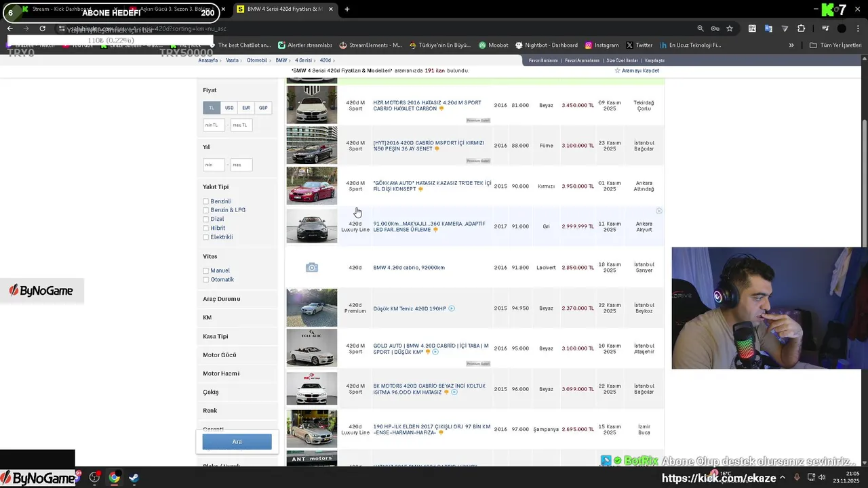
Task: Open Alertler streamlabs bookmark
Action: pyautogui.click(x=304, y=45)
